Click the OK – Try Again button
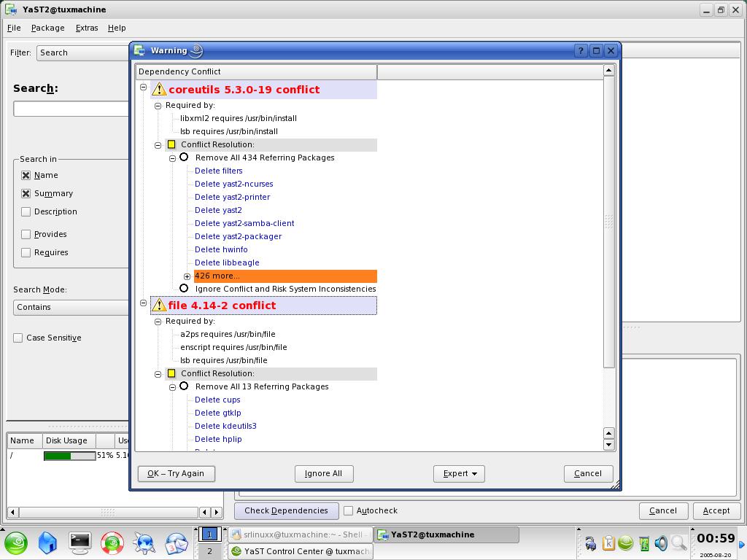 [177, 473]
